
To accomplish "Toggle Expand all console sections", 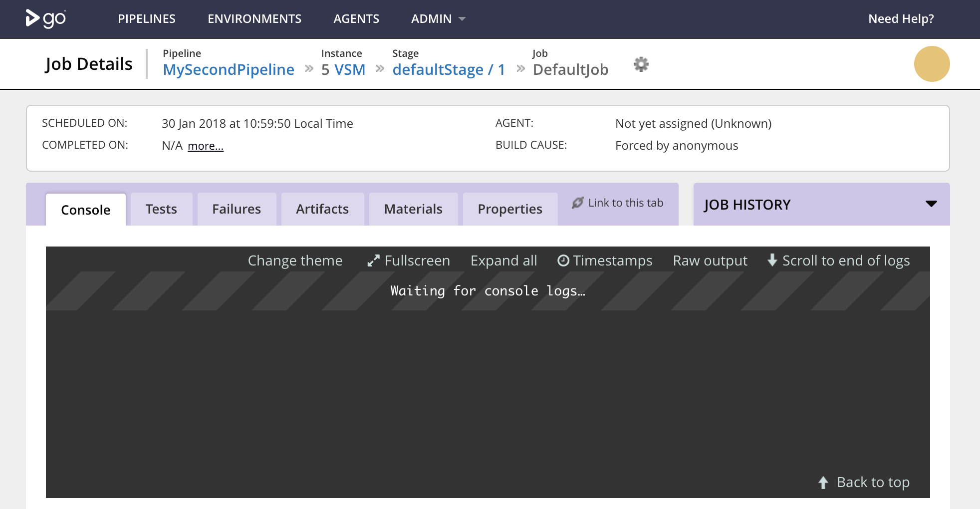I will pyautogui.click(x=503, y=260).
